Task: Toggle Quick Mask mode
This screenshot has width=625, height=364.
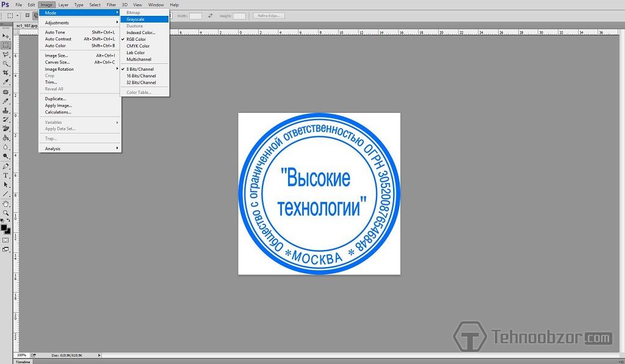Action: coord(5,240)
